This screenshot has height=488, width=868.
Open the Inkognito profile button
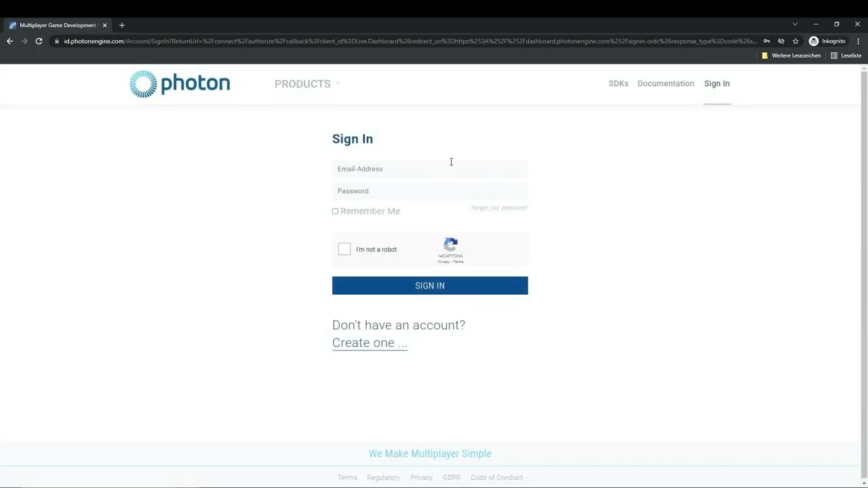(827, 41)
